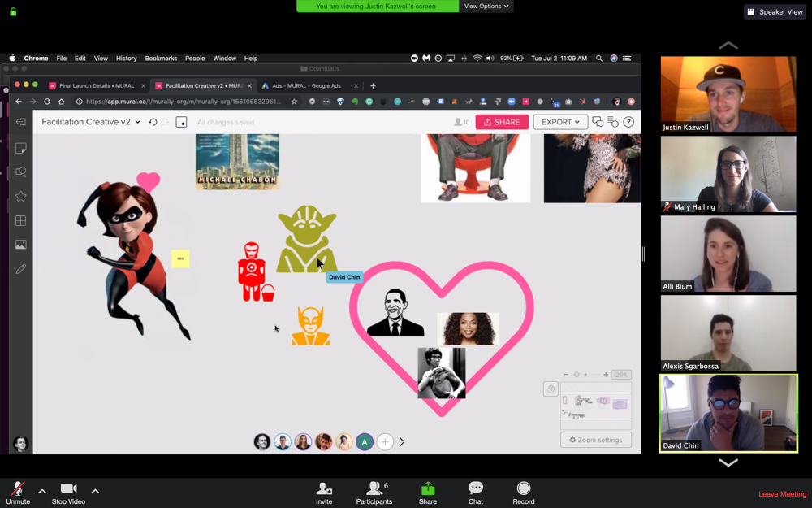Open the EXPORT dropdown

560,122
